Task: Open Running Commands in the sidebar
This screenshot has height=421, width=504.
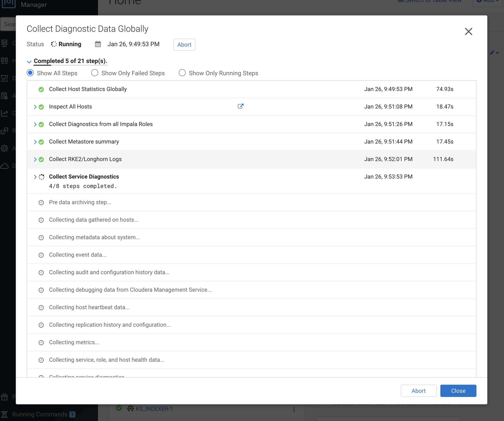Action: tap(38, 414)
